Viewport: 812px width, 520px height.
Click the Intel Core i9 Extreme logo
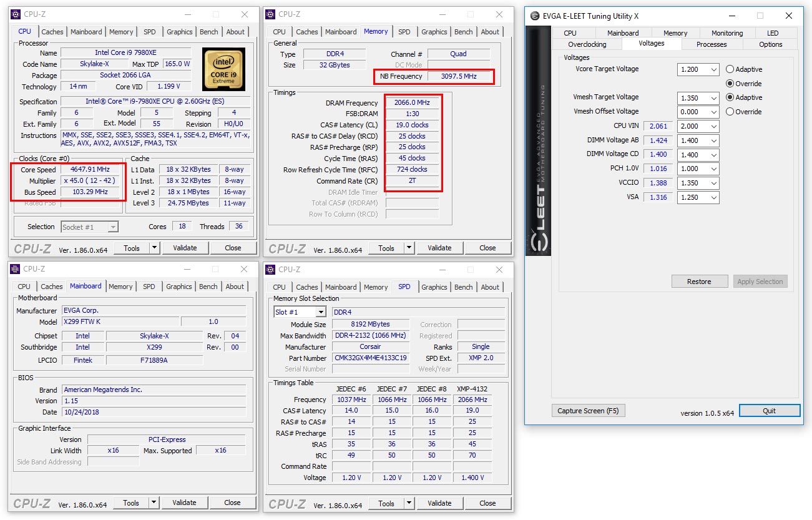point(223,68)
